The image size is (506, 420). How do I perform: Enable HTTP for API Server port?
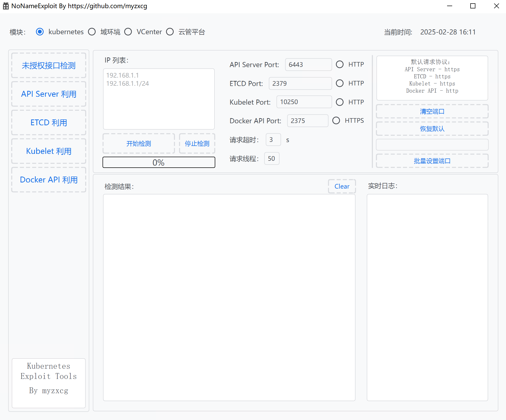[339, 64]
